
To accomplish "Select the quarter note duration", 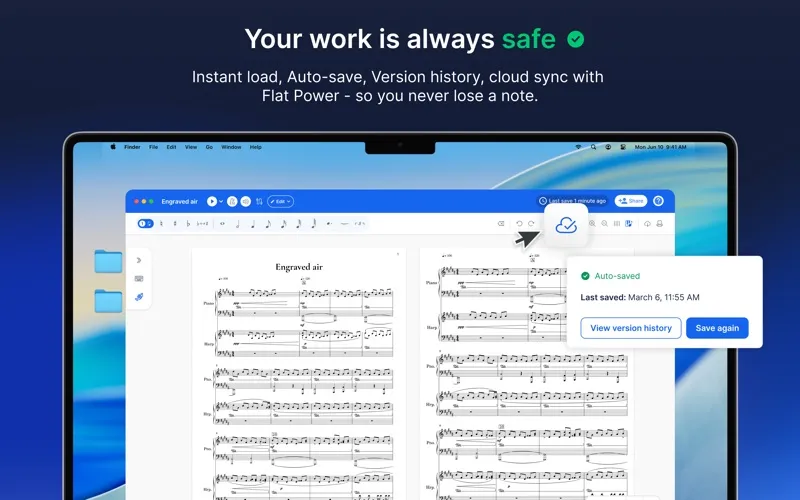I will (x=253, y=223).
